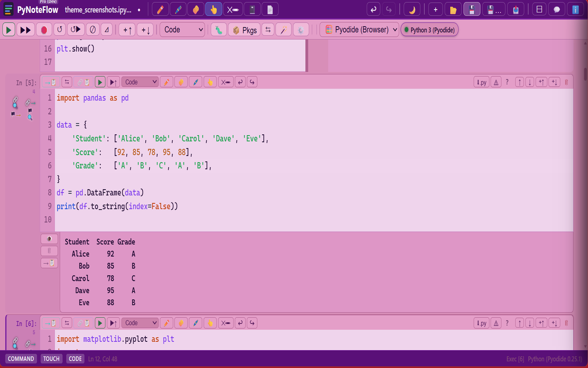Click the vertical scrollbar on the right
The width and height of the screenshot is (588, 368).
[585, 74]
